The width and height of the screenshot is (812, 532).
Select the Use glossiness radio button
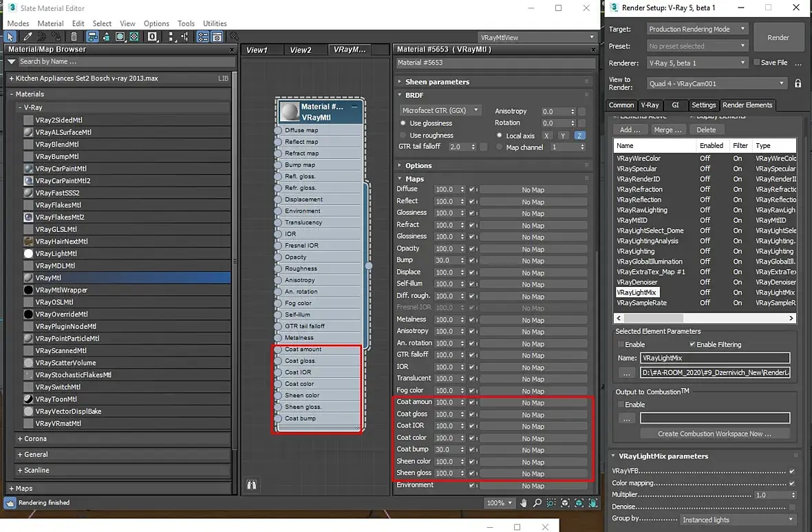[x=403, y=123]
